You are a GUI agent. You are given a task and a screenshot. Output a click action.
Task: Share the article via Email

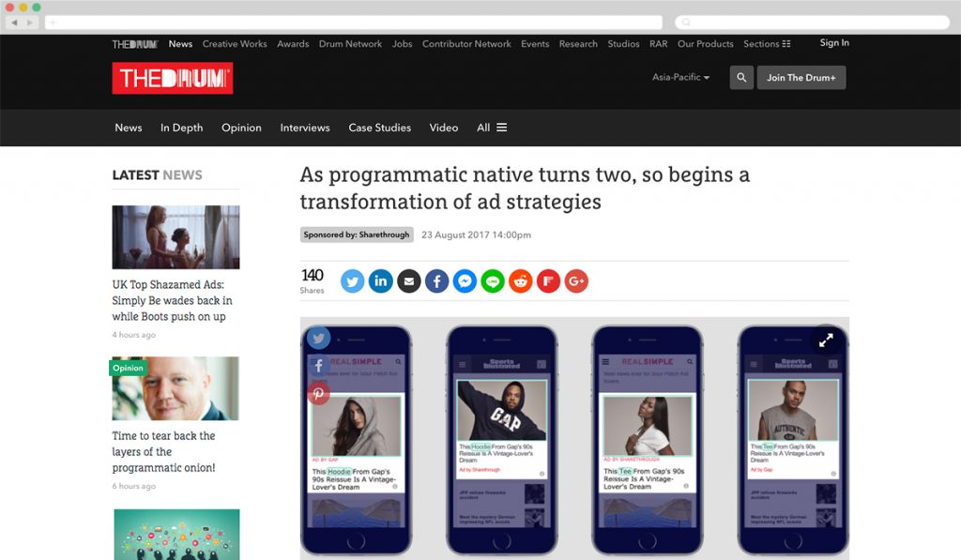(x=408, y=280)
